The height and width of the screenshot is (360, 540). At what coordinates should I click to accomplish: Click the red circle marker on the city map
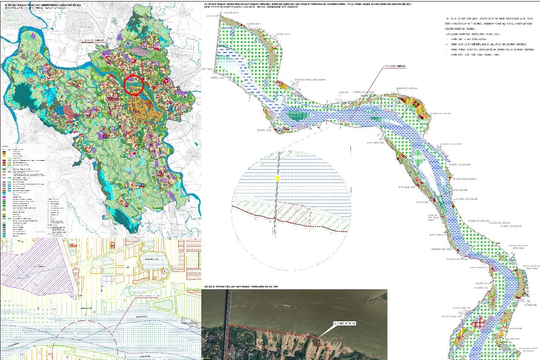(134, 85)
